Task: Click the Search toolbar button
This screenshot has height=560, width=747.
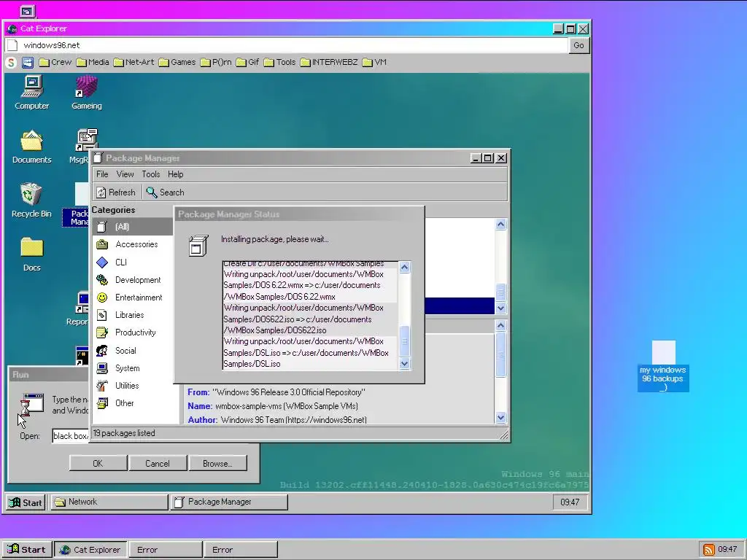Action: click(166, 192)
